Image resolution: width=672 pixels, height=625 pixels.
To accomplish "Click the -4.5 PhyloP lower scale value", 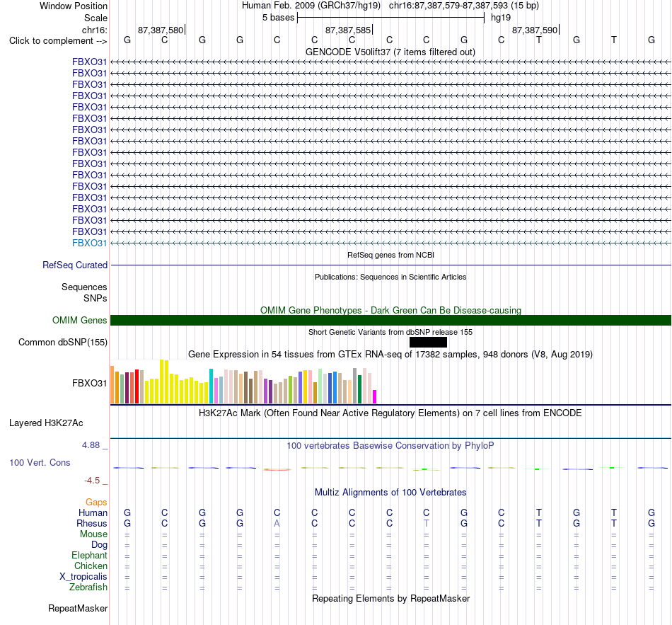I will coord(92,481).
